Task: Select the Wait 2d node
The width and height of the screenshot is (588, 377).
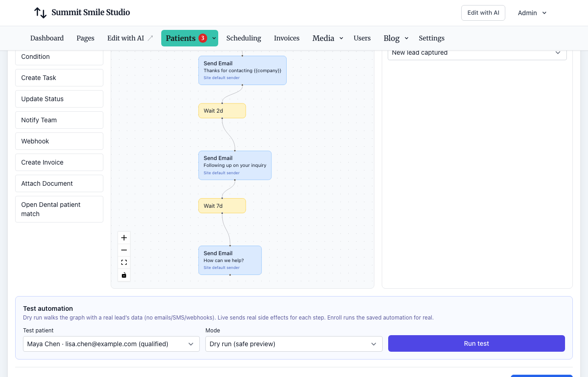Action: click(222, 111)
